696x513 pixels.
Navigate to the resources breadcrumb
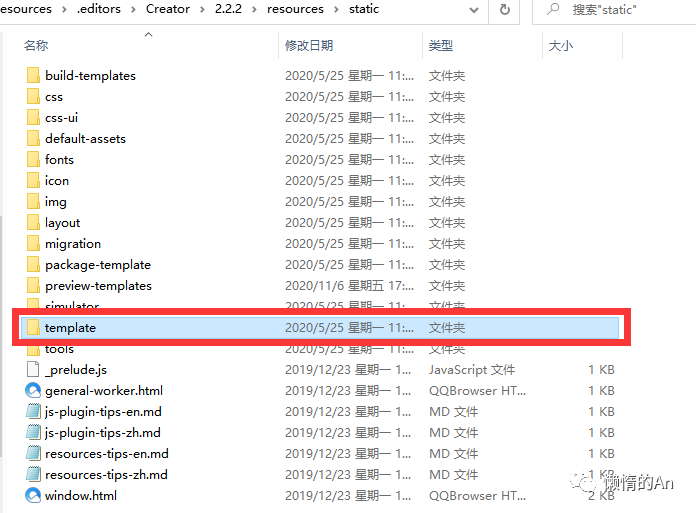295,9
